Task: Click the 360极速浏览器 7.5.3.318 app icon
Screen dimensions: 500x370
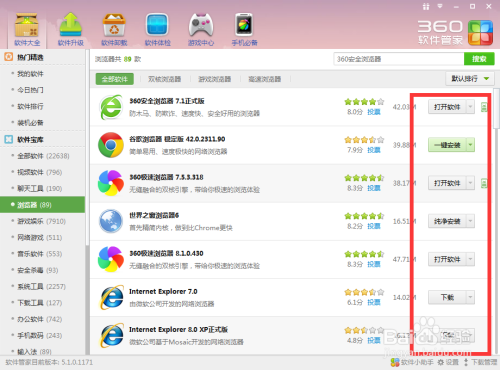Action: tap(111, 183)
